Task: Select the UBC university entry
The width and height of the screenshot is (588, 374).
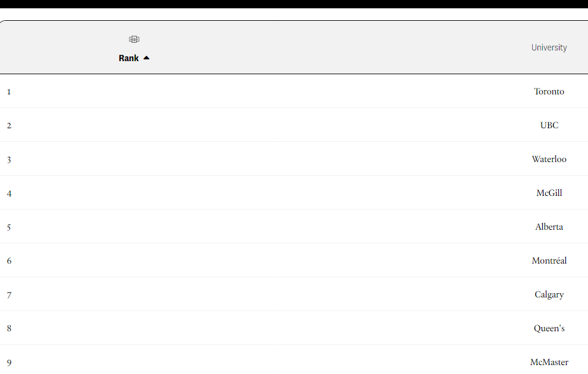Action: (549, 125)
